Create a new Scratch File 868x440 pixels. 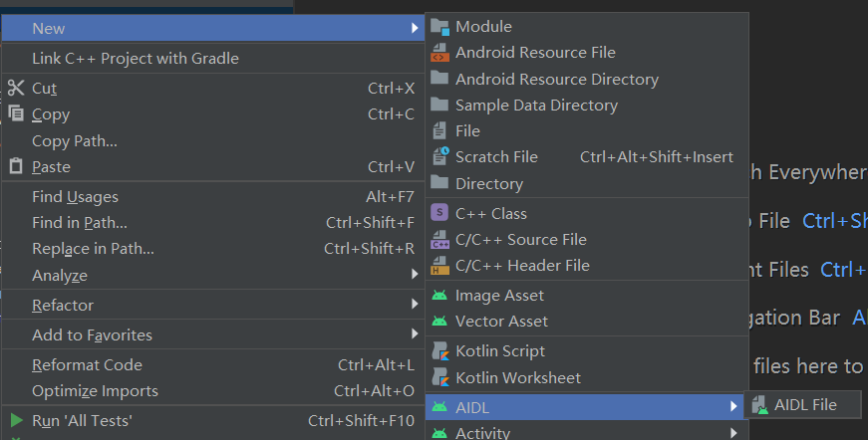[587, 157]
